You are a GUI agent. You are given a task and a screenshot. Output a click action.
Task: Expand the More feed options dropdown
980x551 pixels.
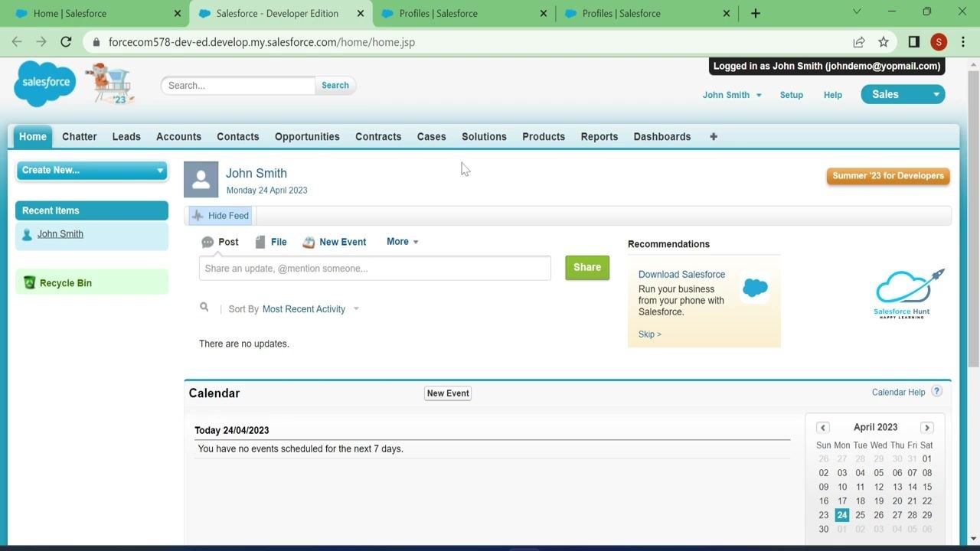point(403,242)
